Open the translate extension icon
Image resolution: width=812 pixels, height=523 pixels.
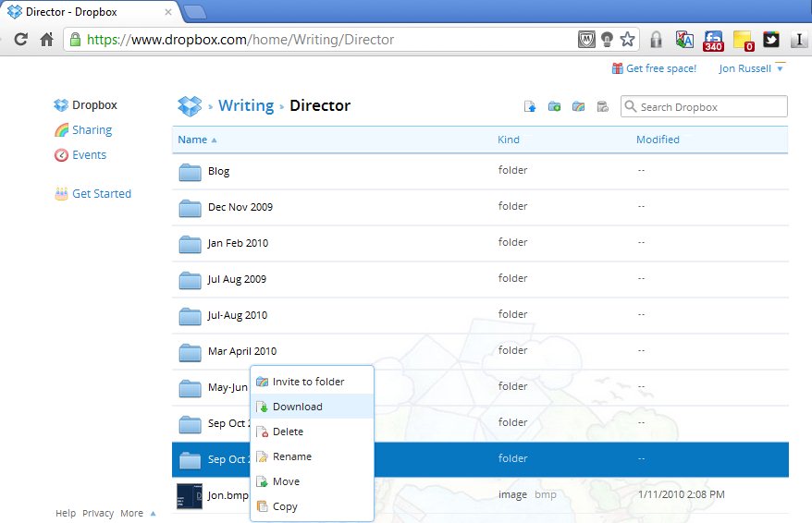tap(684, 40)
